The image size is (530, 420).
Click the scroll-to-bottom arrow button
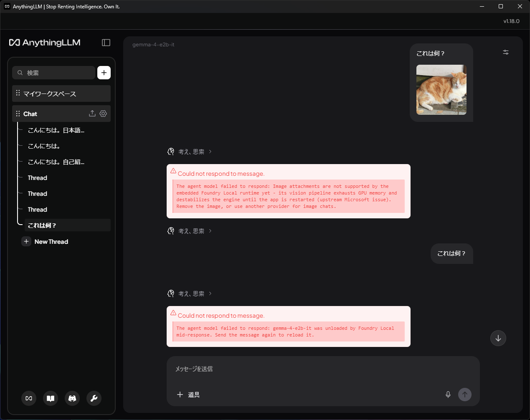(x=498, y=338)
